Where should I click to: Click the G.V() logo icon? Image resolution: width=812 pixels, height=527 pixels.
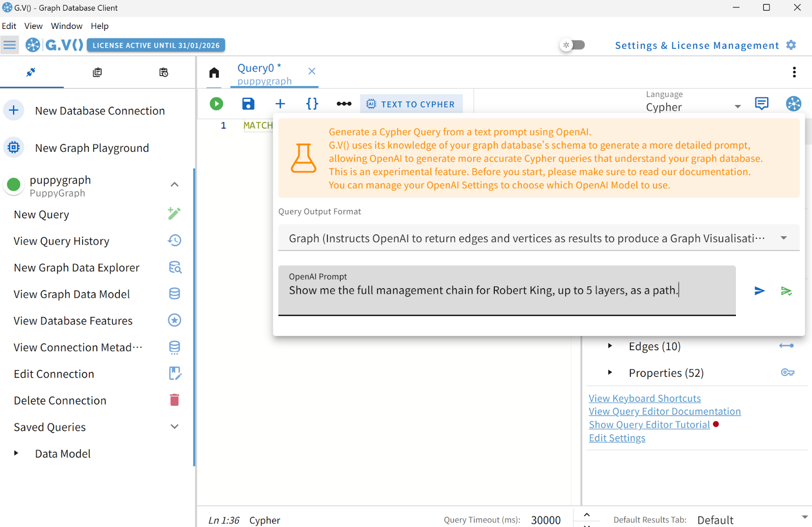tap(33, 45)
